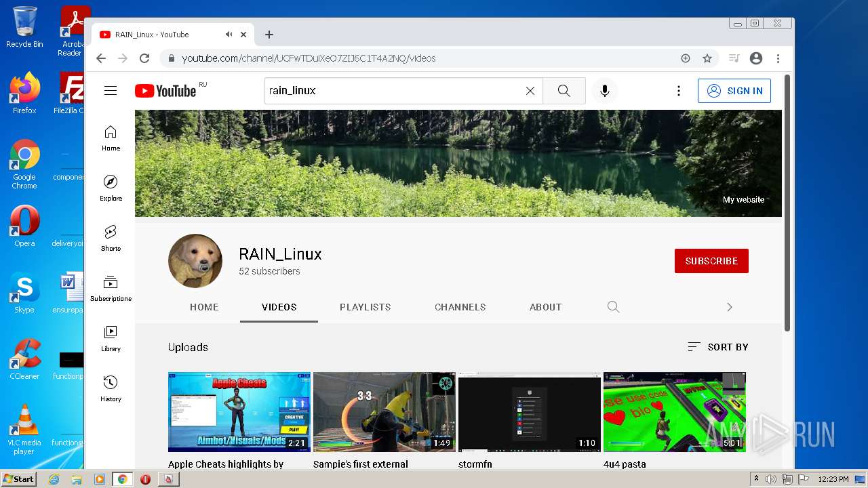The height and width of the screenshot is (488, 868).
Task: Open the volume icon in system tray
Action: pos(771,479)
